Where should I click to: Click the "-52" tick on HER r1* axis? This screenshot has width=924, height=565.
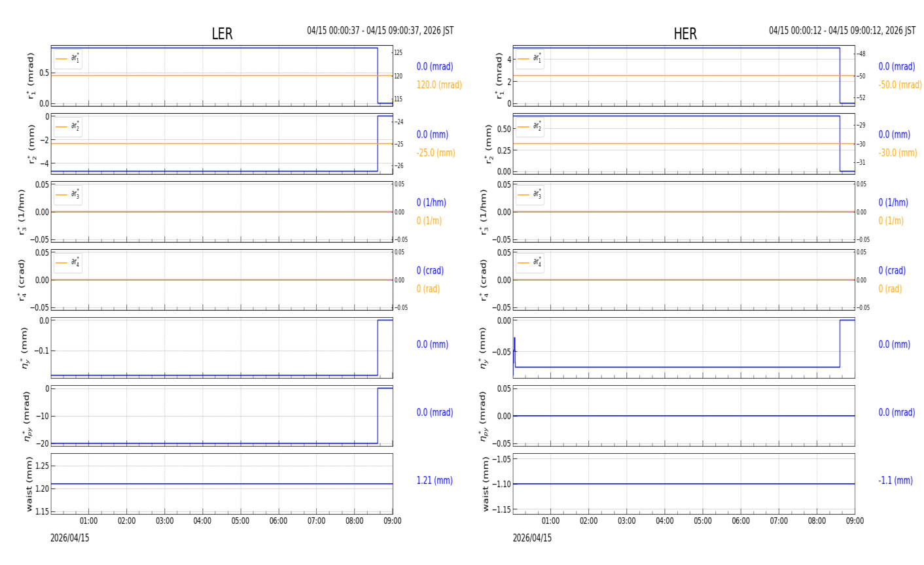coord(861,98)
